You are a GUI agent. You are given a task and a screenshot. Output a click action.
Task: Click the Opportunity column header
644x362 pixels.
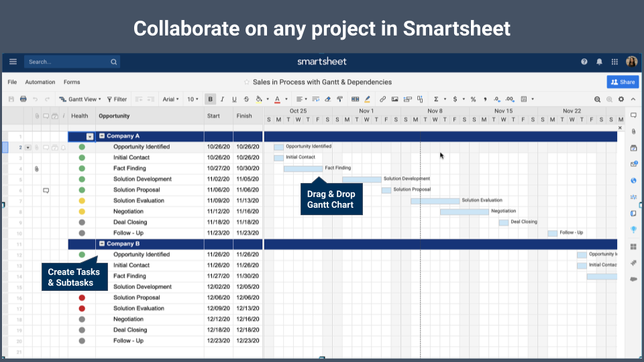tap(150, 116)
